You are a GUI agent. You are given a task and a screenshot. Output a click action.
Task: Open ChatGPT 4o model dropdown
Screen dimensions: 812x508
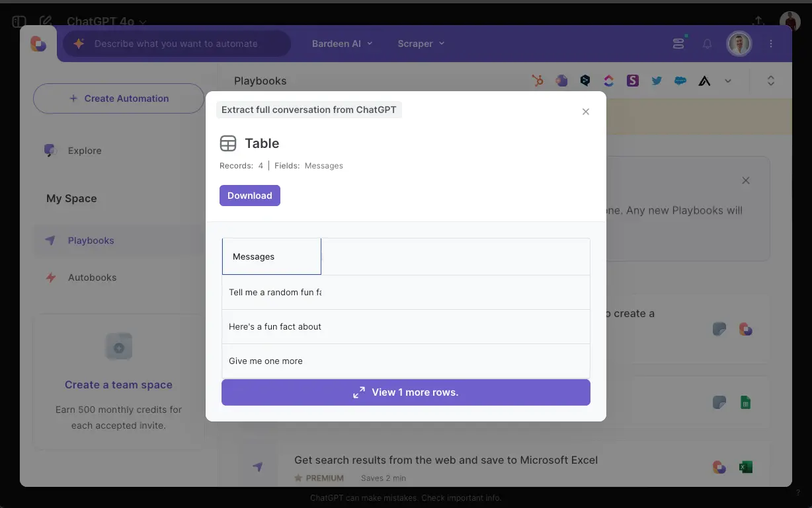[x=106, y=21]
